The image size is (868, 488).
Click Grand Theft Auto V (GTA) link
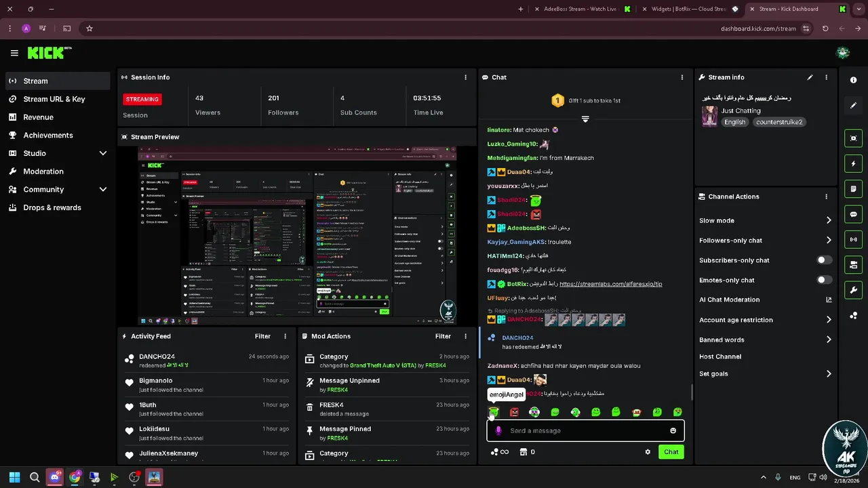pyautogui.click(x=383, y=365)
